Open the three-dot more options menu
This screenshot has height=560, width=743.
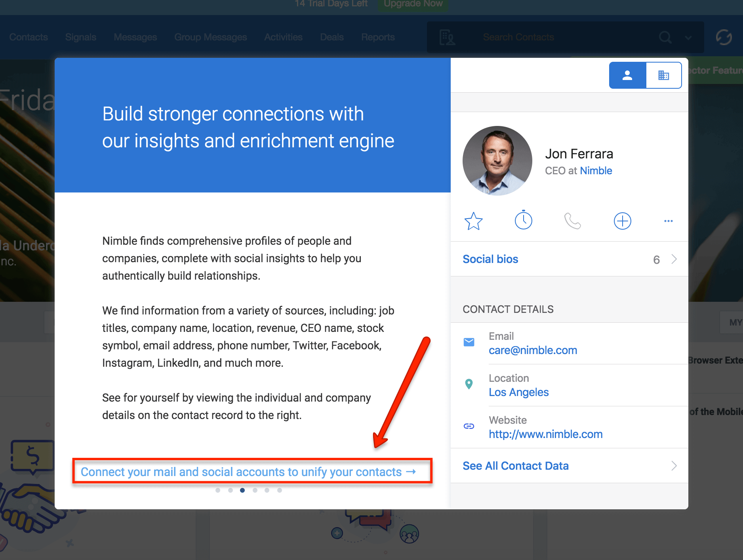(668, 221)
